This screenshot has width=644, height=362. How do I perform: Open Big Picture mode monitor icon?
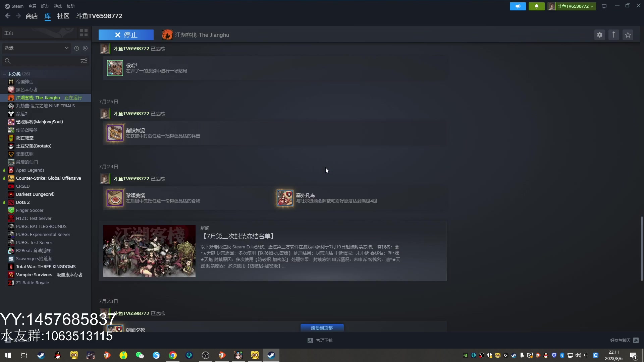pos(604,6)
